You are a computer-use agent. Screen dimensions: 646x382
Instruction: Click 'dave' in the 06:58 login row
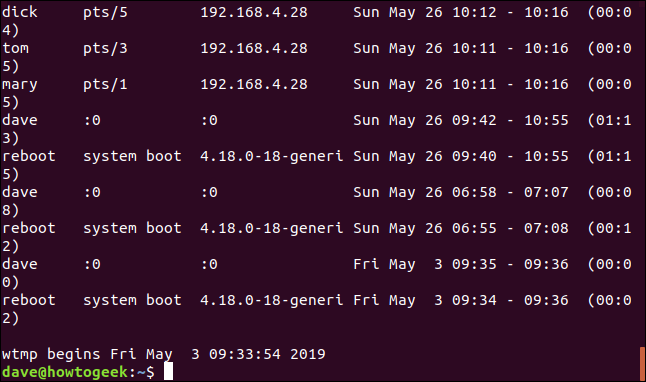[20, 192]
